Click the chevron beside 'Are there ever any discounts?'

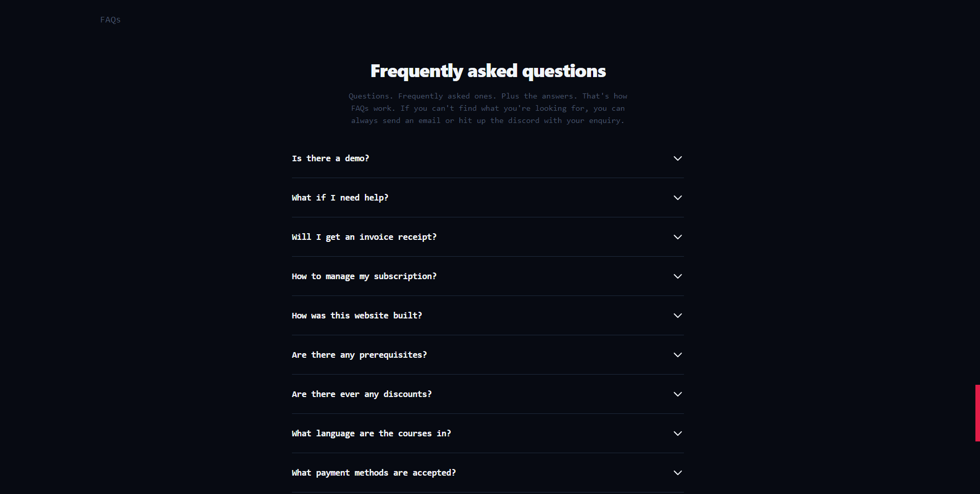click(x=678, y=394)
